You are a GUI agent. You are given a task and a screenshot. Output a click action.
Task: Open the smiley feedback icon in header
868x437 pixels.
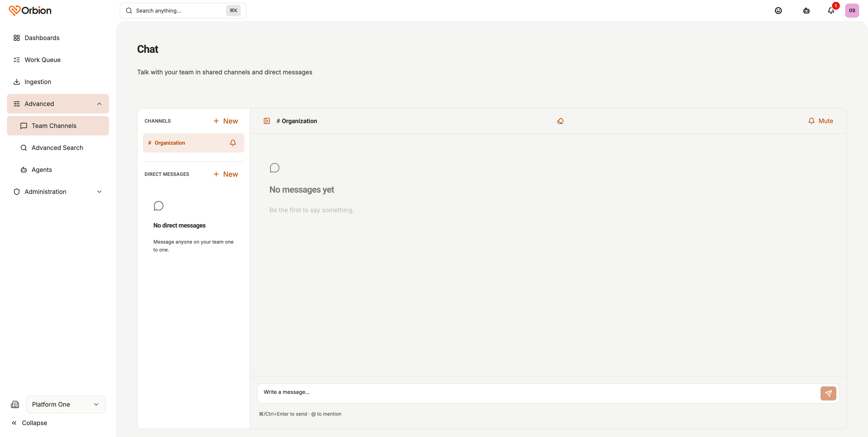778,10
